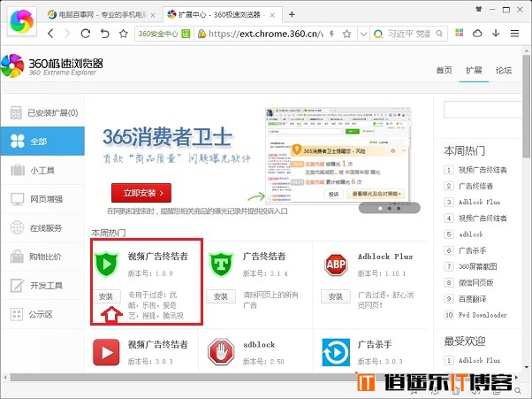The image size is (532, 399).
Task: Click the favorite star inside address bar
Action: pos(346,34)
